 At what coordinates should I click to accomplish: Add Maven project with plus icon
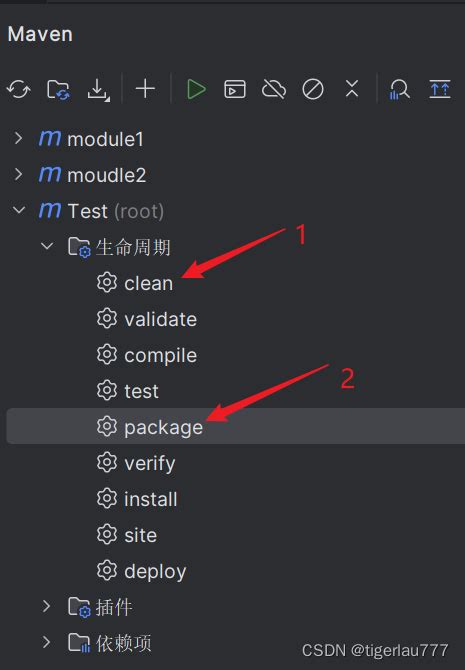coord(145,89)
